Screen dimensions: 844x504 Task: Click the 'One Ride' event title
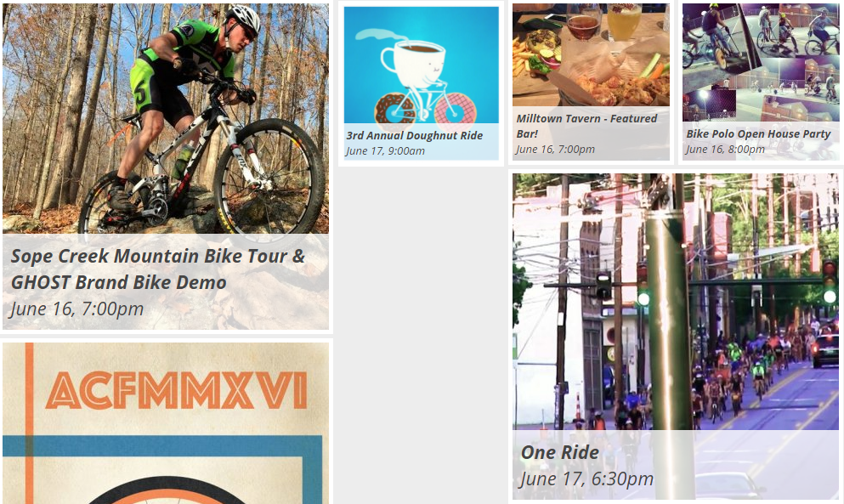[x=560, y=452]
